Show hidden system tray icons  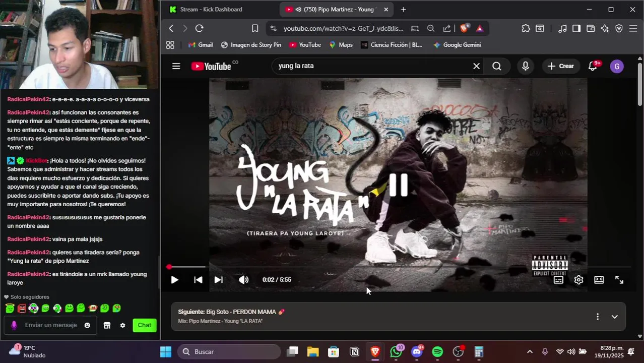tap(530, 351)
